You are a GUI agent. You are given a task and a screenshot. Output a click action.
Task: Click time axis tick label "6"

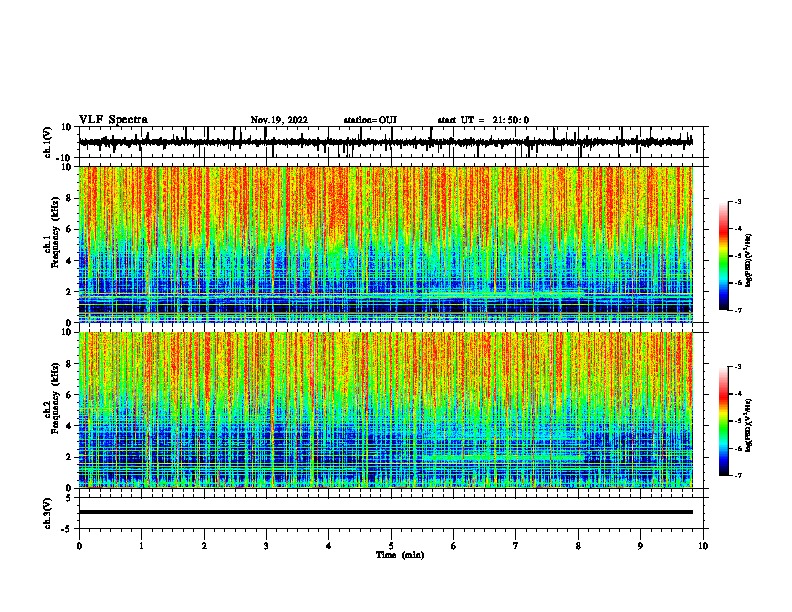454,546
